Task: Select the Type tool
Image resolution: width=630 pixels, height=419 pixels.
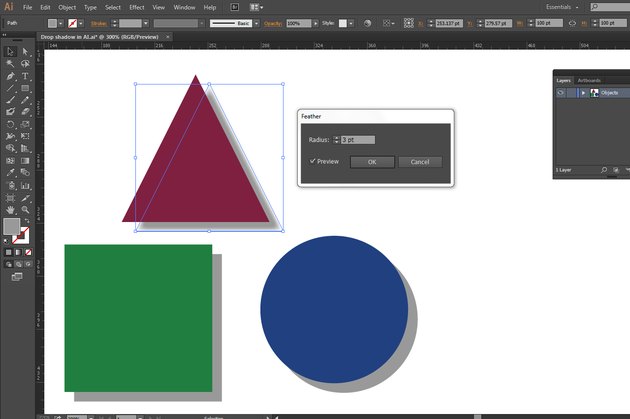Action: tap(25, 76)
